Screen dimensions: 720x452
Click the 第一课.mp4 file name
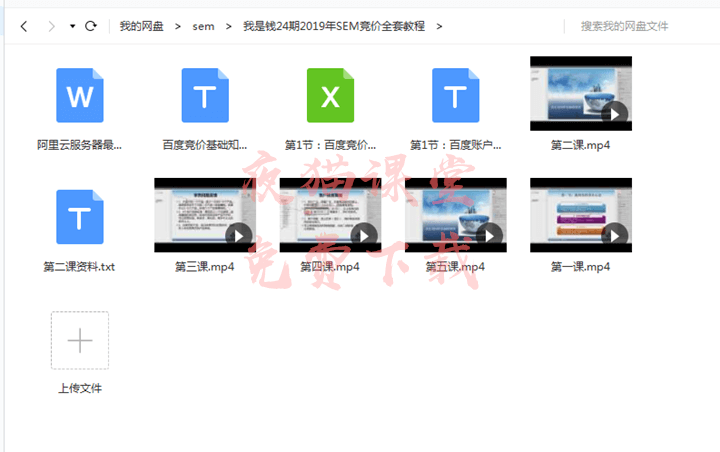pos(581,266)
